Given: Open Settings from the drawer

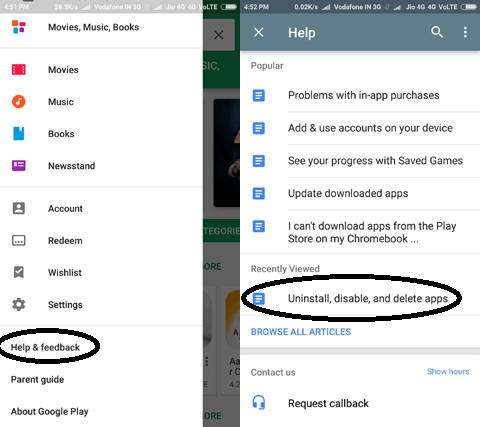Looking at the screenshot, I should click(x=101, y=304).
